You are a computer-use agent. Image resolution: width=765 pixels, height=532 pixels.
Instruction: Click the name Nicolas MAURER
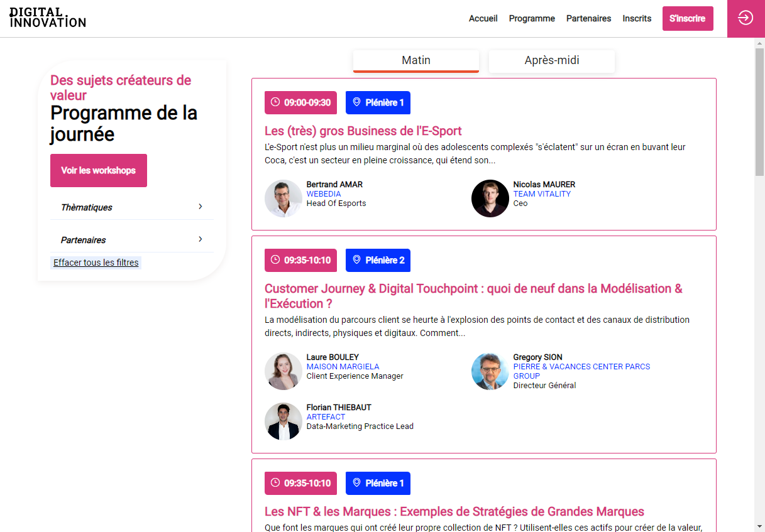[544, 185]
